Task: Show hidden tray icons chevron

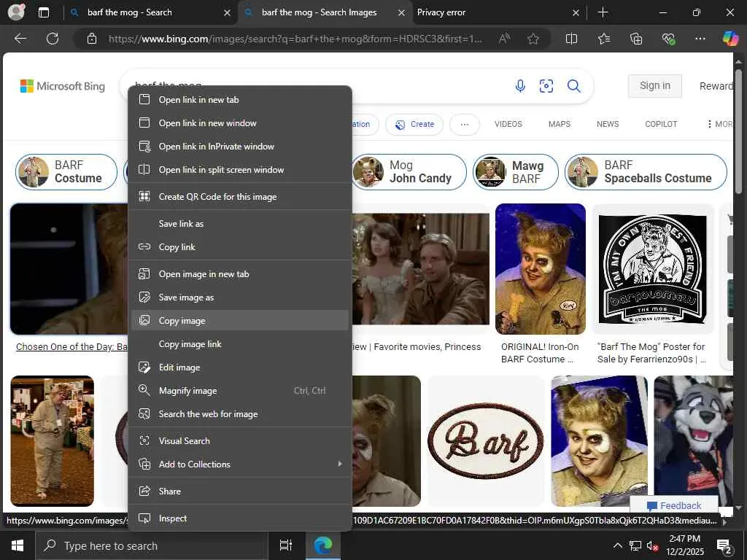Action: tap(617, 545)
